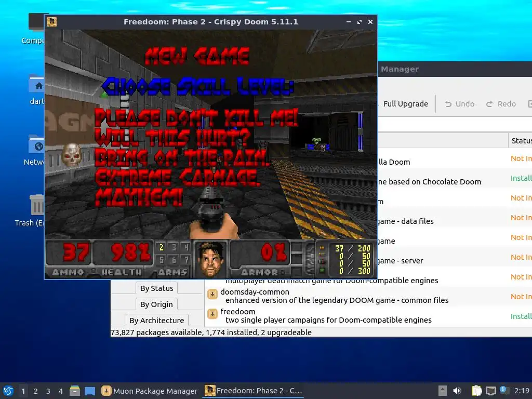This screenshot has width=532, height=399.
Task: Open the removable media eject tray icon
Action: pyautogui.click(x=442, y=391)
